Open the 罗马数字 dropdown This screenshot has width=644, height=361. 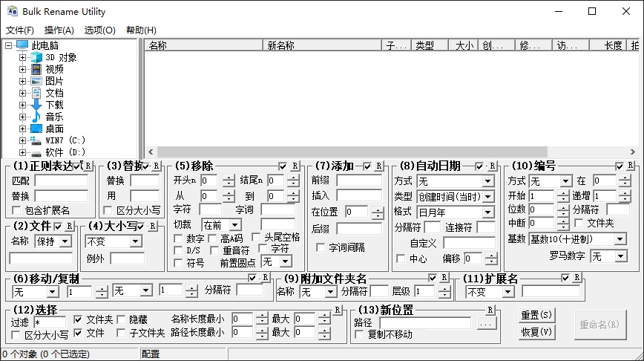tap(621, 256)
